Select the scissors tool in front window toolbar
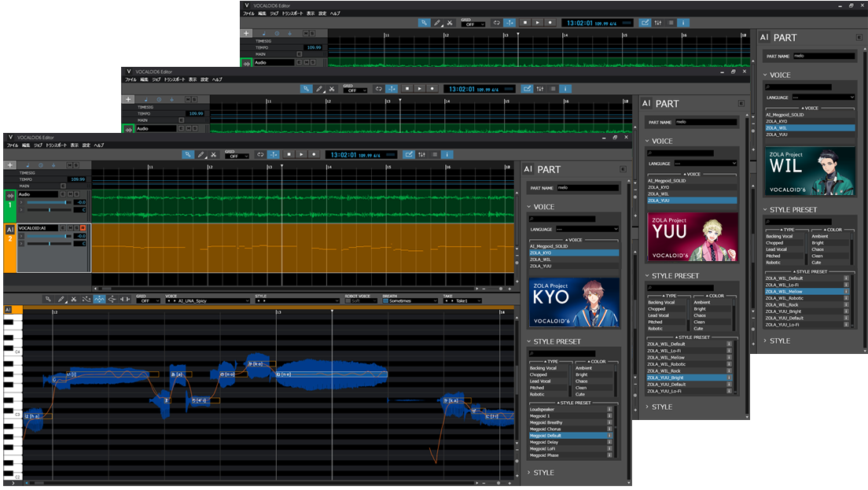The image size is (868, 490). tap(214, 154)
